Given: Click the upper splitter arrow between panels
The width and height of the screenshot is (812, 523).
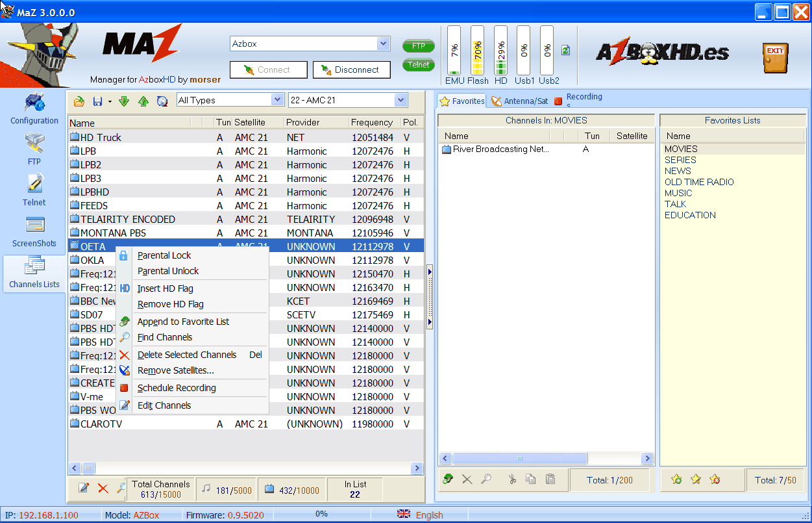Looking at the screenshot, I should [430, 271].
